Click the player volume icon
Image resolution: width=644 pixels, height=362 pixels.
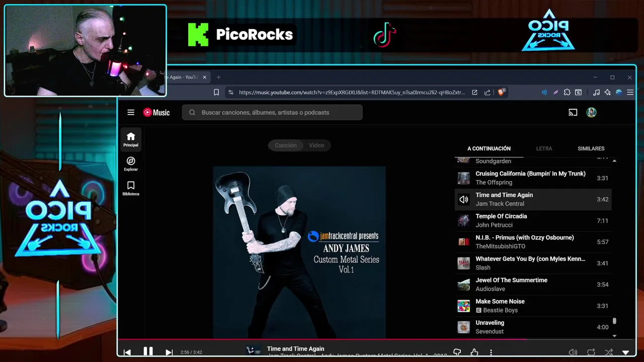(x=573, y=352)
